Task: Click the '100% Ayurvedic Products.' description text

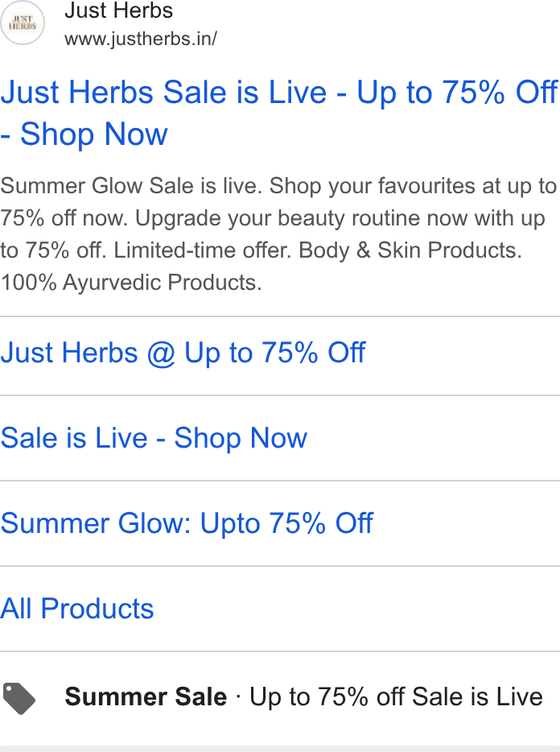Action: click(x=131, y=282)
